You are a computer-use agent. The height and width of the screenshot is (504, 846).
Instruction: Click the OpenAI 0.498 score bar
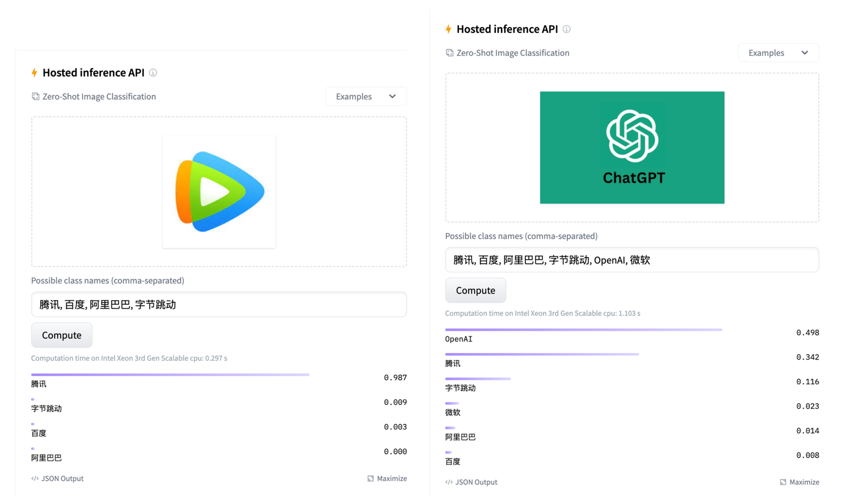[583, 330]
